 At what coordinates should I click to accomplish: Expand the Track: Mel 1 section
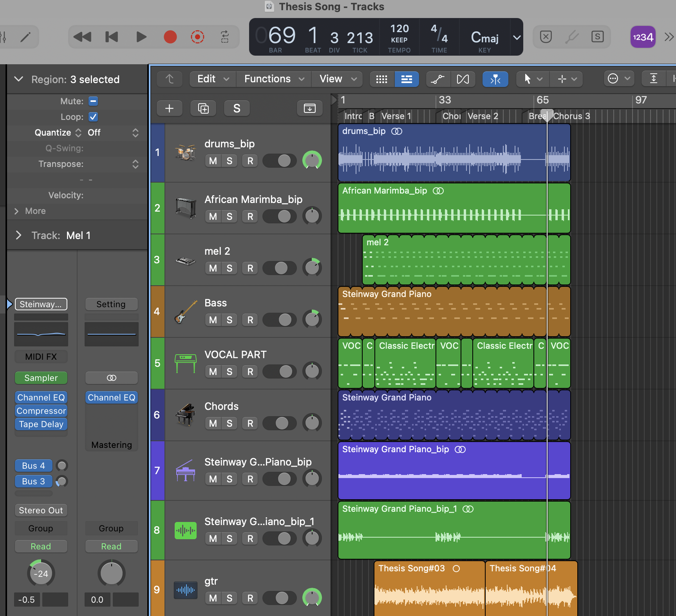(18, 236)
